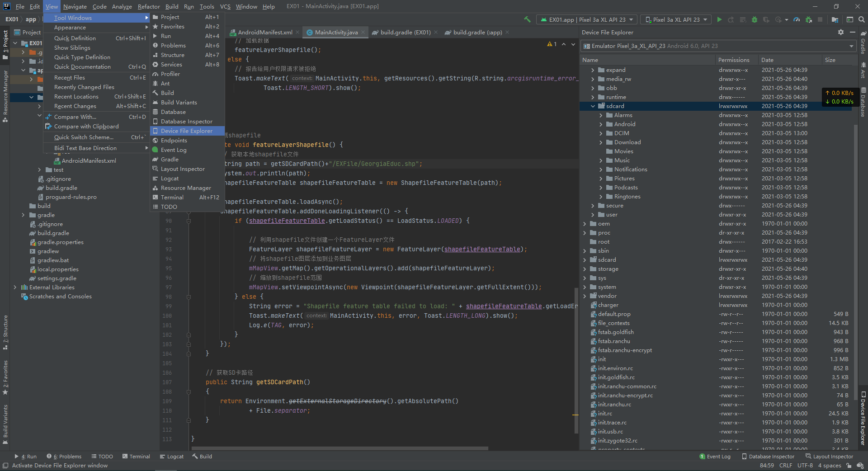
Task: Toggle the 2: Favorites tool window button
Action: pos(5,377)
